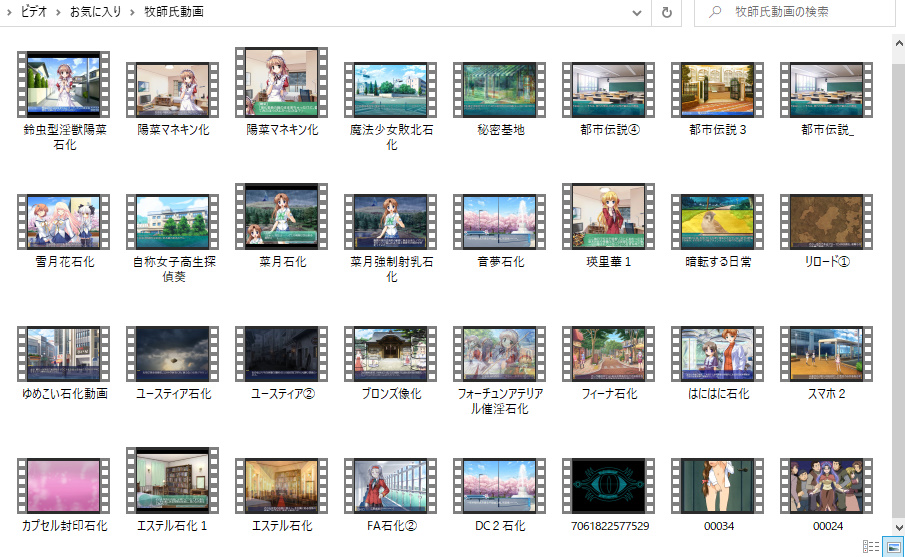
Task: Select the スマホ２ video icon
Action: 827,354
